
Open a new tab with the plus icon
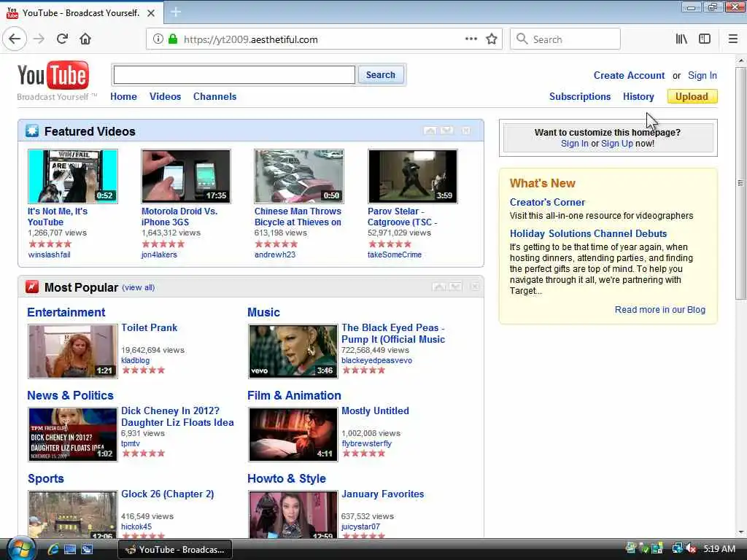175,12
